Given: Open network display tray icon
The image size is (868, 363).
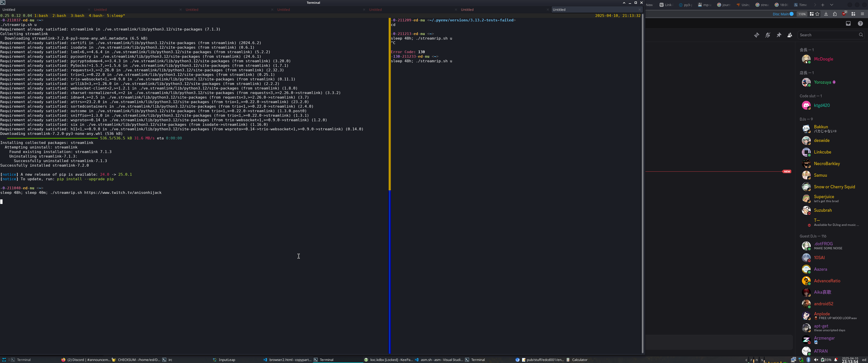Looking at the screenshot, I should (x=794, y=360).
